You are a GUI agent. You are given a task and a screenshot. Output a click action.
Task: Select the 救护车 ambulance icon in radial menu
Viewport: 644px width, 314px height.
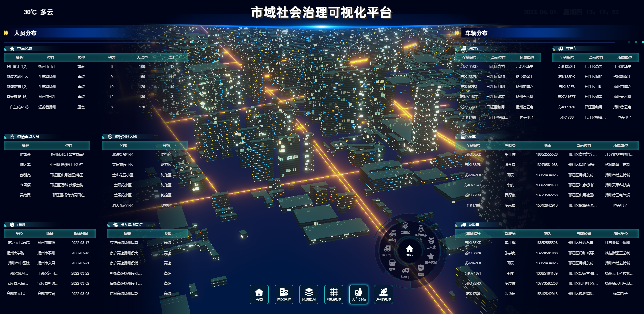tap(387, 249)
